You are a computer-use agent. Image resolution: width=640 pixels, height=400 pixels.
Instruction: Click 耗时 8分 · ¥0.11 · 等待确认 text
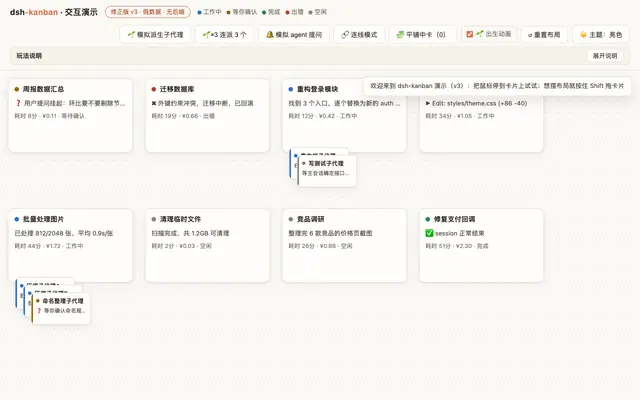pos(50,116)
